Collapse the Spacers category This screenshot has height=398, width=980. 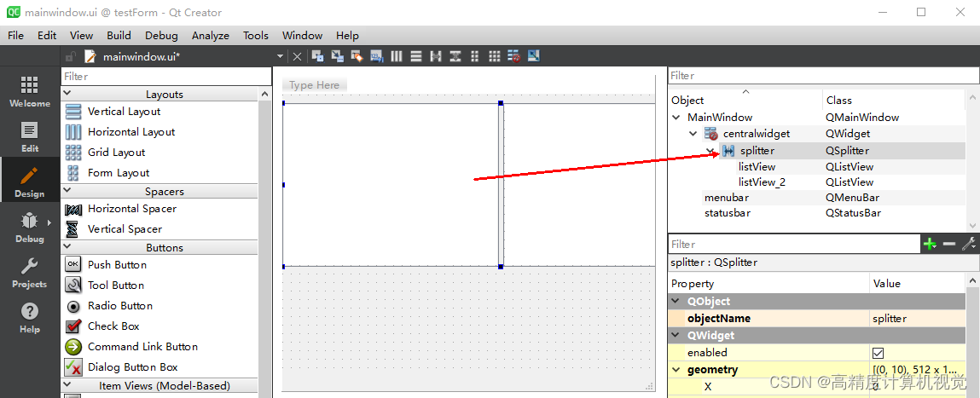tap(67, 191)
